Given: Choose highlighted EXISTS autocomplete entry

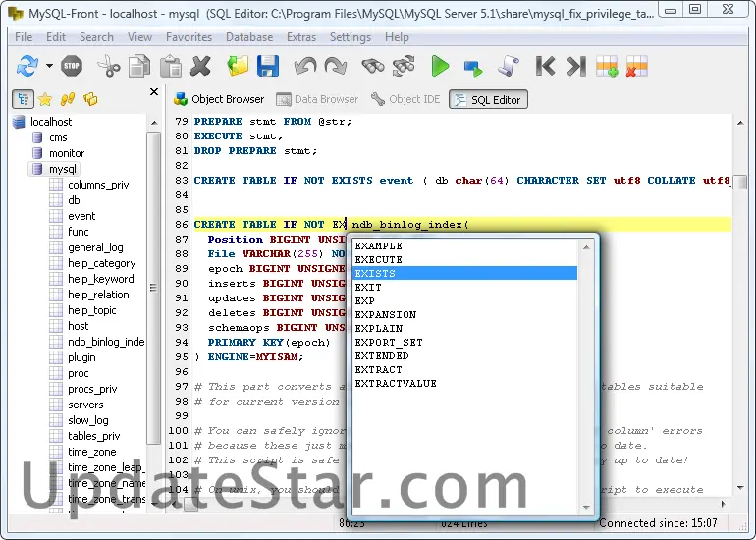Looking at the screenshot, I should coord(465,273).
